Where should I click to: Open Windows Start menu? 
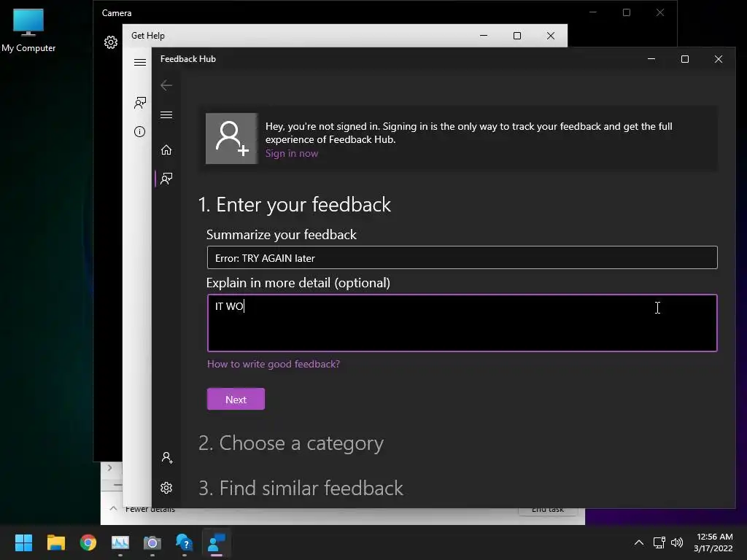click(x=23, y=542)
